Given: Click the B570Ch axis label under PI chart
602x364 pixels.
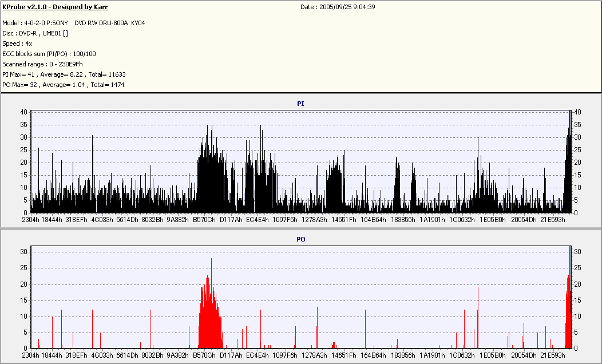Looking at the screenshot, I should [x=204, y=220].
